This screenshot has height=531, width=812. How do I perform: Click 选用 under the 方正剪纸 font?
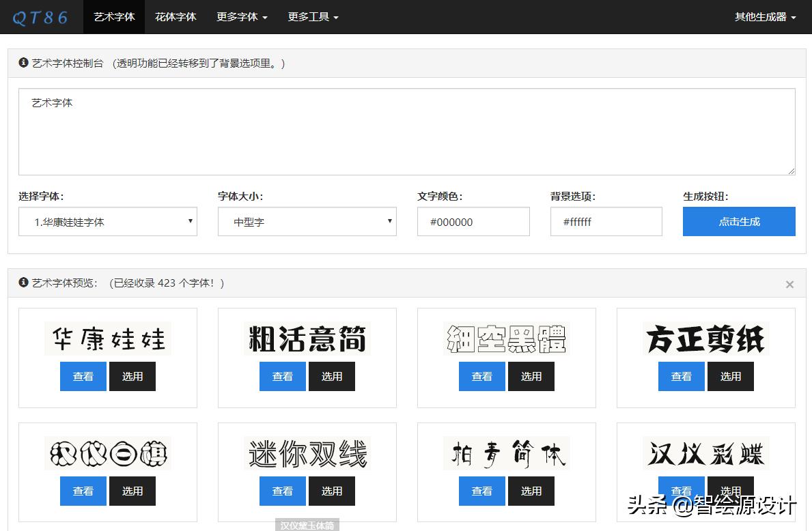click(x=730, y=376)
